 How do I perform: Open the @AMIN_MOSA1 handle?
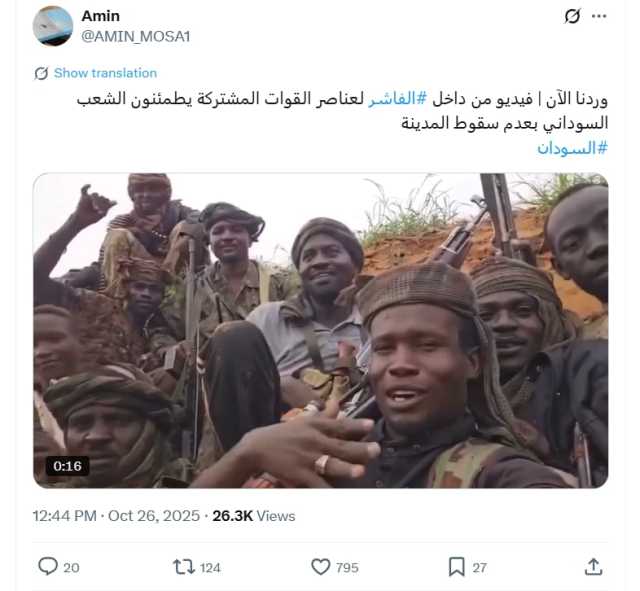136,36
